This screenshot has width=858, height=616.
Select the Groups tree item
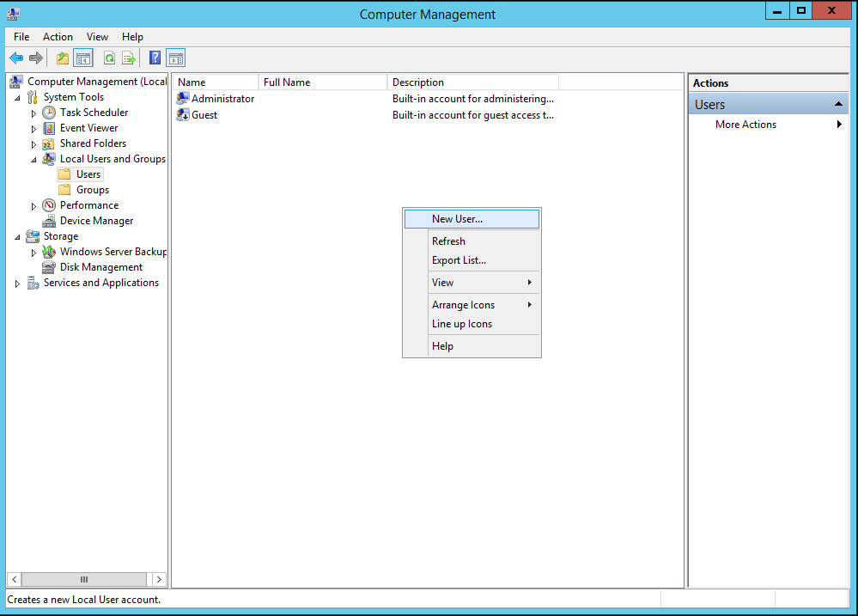[93, 190]
